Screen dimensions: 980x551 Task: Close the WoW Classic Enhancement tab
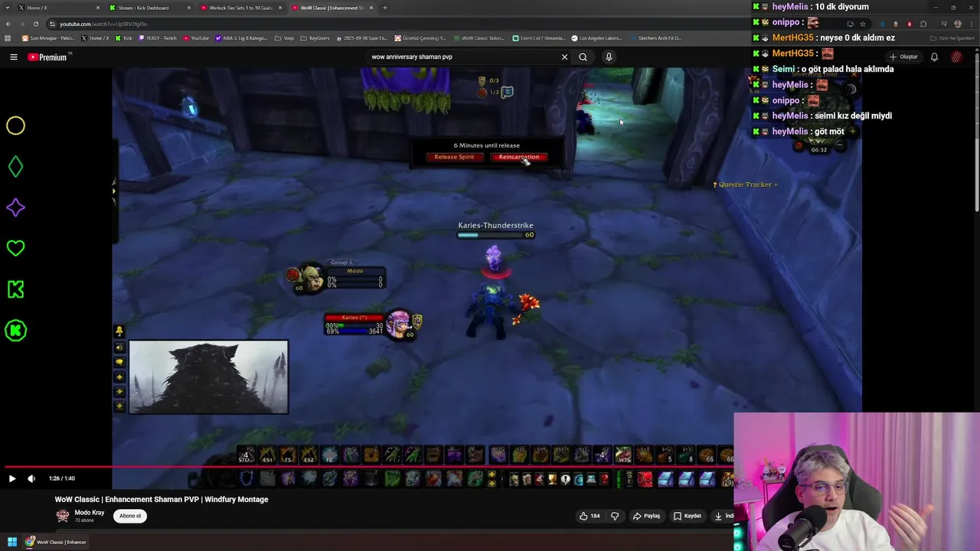coord(371,8)
